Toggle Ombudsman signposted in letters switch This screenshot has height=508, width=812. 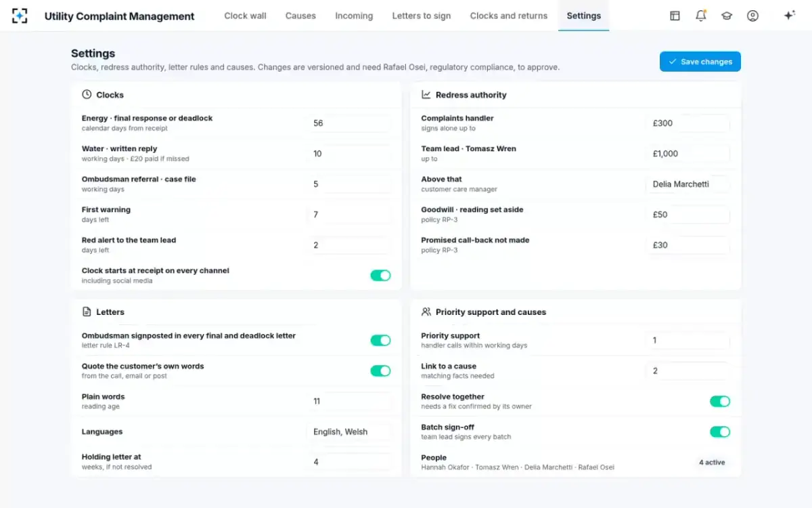tap(380, 340)
